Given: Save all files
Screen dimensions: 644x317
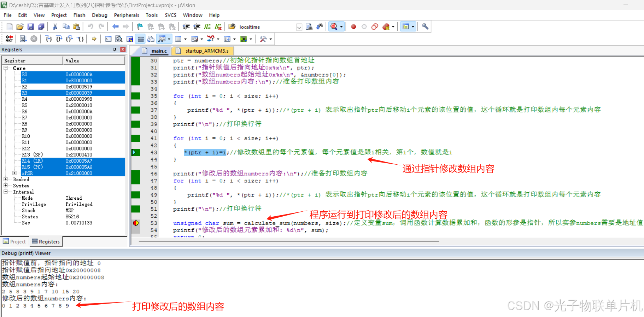Looking at the screenshot, I should pos(41,27).
